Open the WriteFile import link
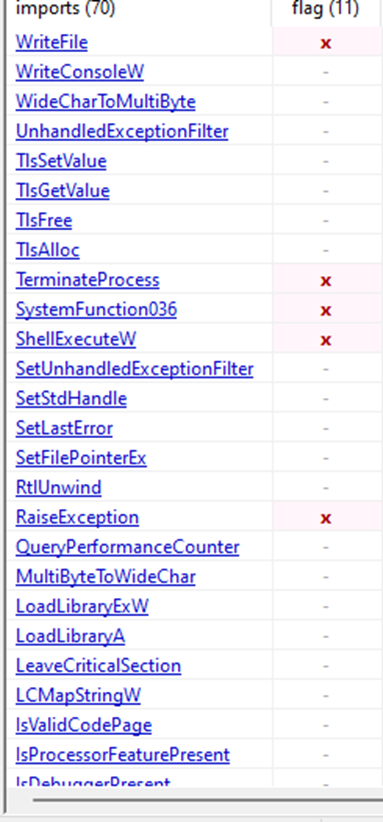 click(x=51, y=42)
